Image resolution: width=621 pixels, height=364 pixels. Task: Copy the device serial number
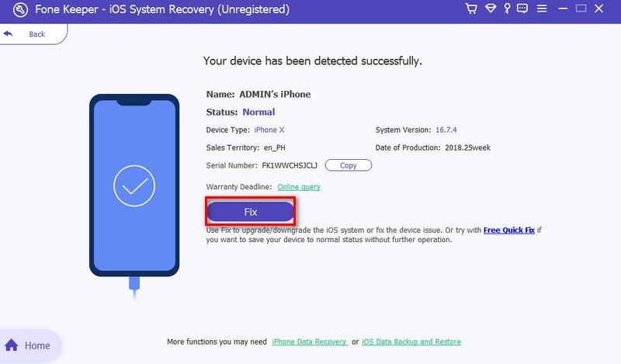pos(348,165)
